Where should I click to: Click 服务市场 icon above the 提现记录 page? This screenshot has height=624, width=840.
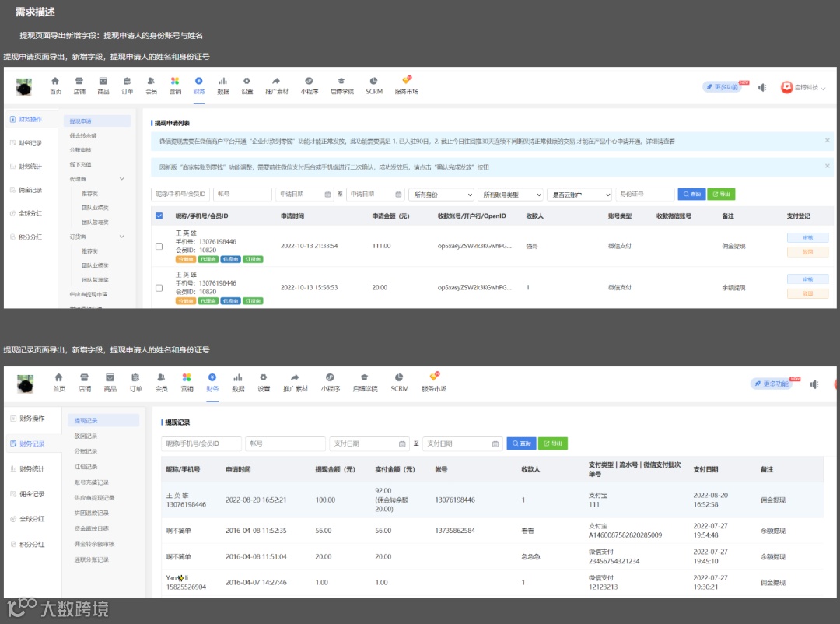(x=434, y=377)
